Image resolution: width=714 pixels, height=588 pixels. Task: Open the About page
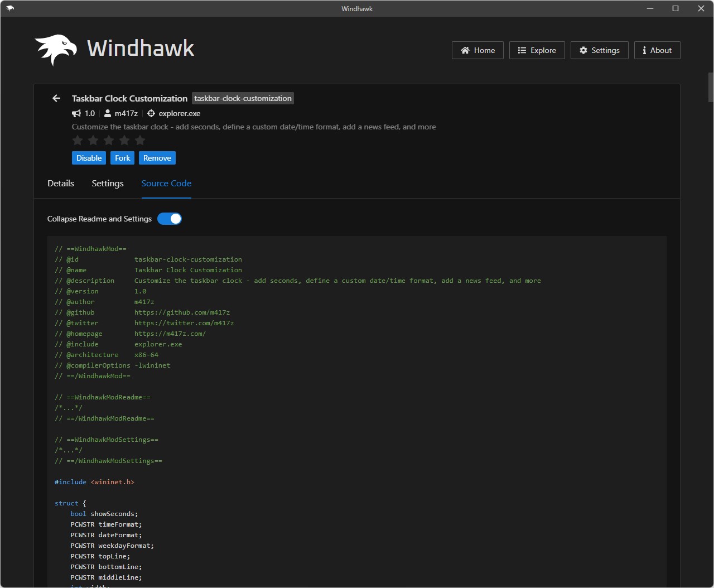(x=657, y=50)
